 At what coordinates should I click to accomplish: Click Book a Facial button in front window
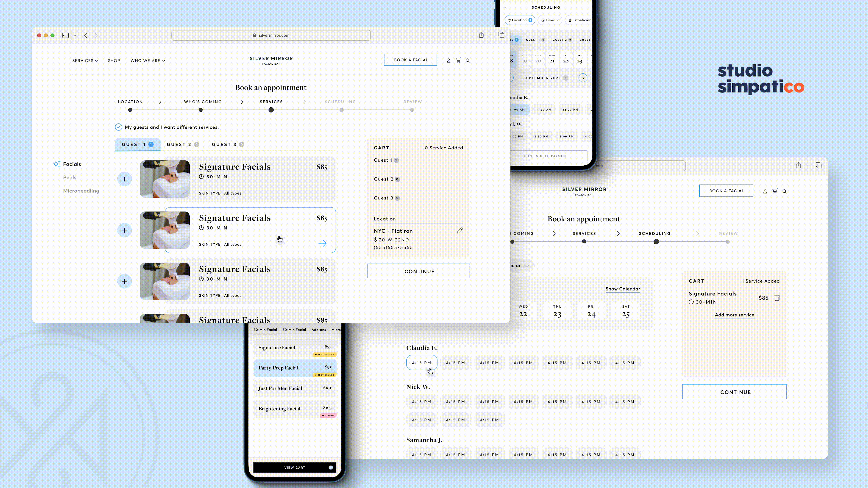(x=410, y=60)
